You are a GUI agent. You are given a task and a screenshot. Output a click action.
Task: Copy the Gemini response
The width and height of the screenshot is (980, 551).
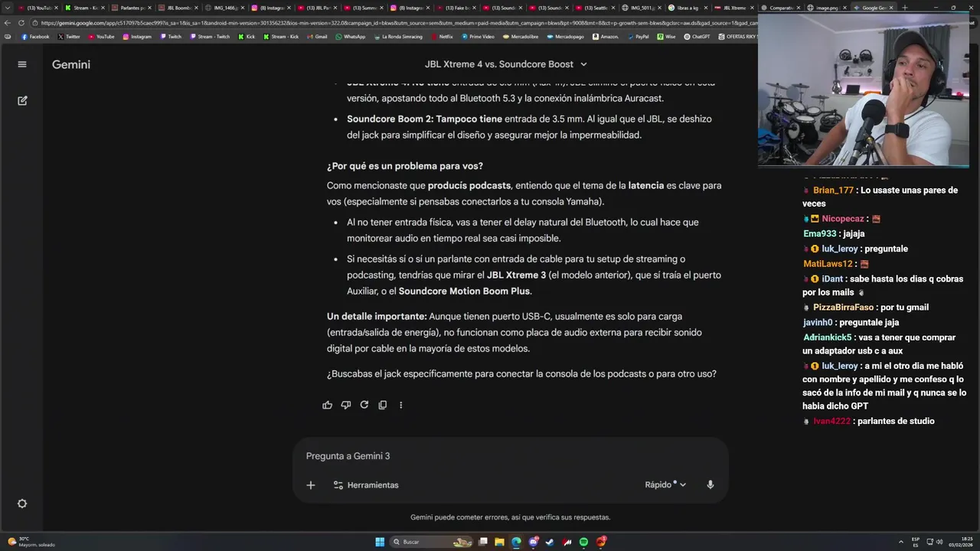click(x=383, y=405)
